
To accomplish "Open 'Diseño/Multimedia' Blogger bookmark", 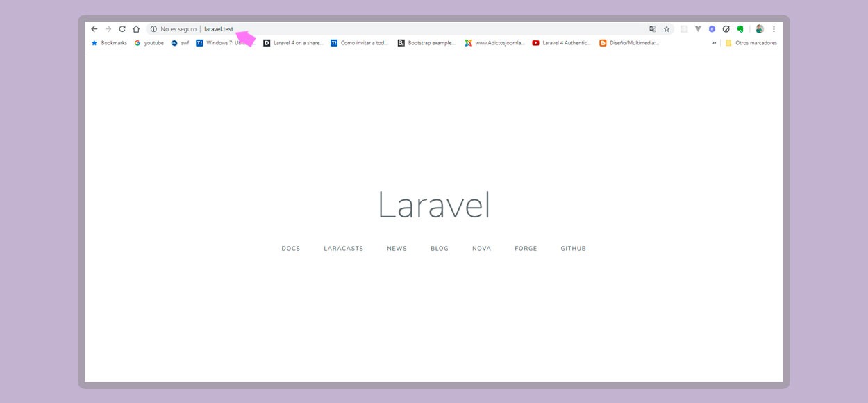I will 628,43.
